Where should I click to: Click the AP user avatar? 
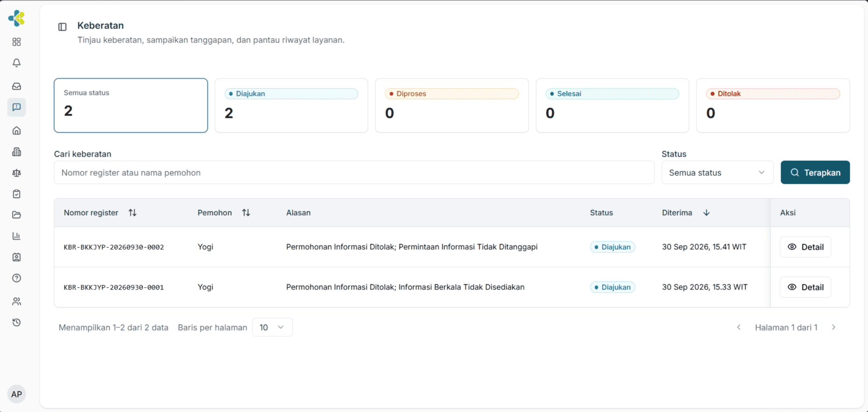click(x=16, y=394)
